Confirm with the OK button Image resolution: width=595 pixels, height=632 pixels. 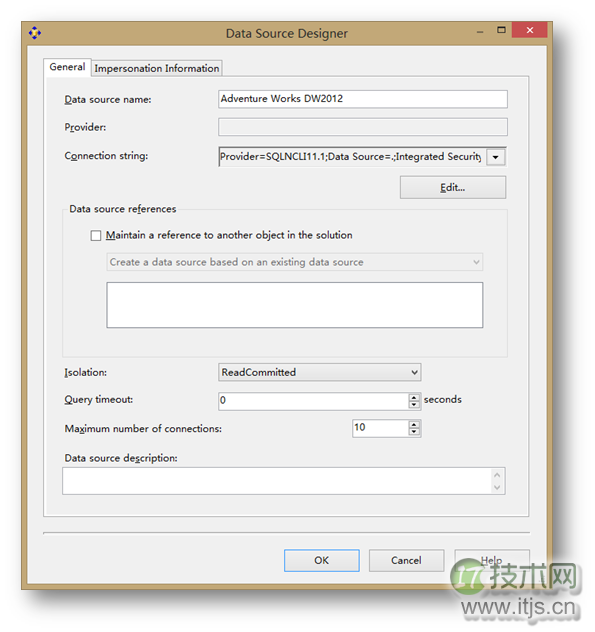pos(322,560)
